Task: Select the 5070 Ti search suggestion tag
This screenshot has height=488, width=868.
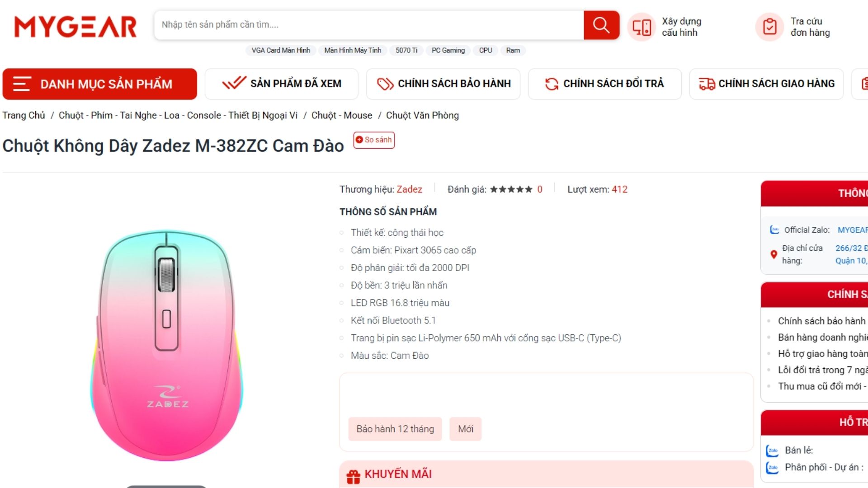Action: [x=406, y=51]
